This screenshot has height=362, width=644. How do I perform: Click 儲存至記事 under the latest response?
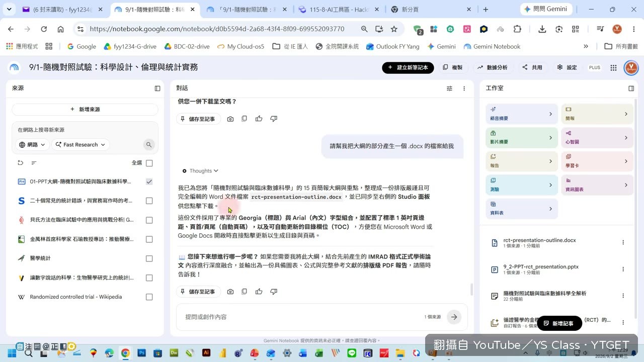tap(198, 292)
